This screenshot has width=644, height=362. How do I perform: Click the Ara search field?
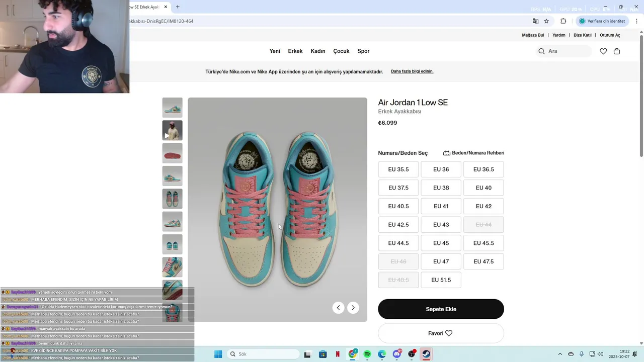563,51
